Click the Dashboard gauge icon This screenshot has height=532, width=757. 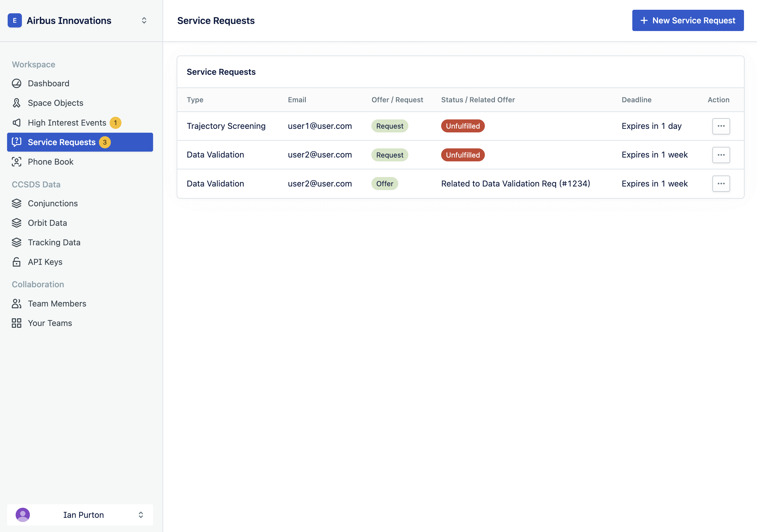click(x=17, y=83)
